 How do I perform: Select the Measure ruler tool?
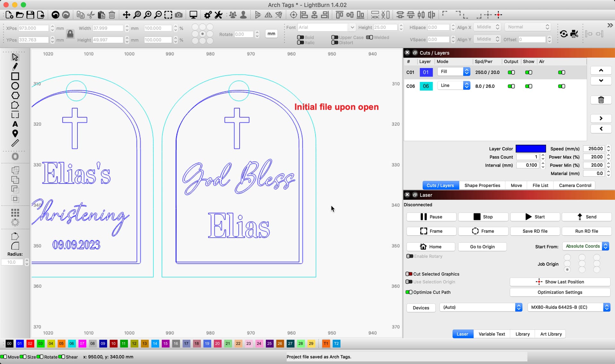click(x=15, y=143)
